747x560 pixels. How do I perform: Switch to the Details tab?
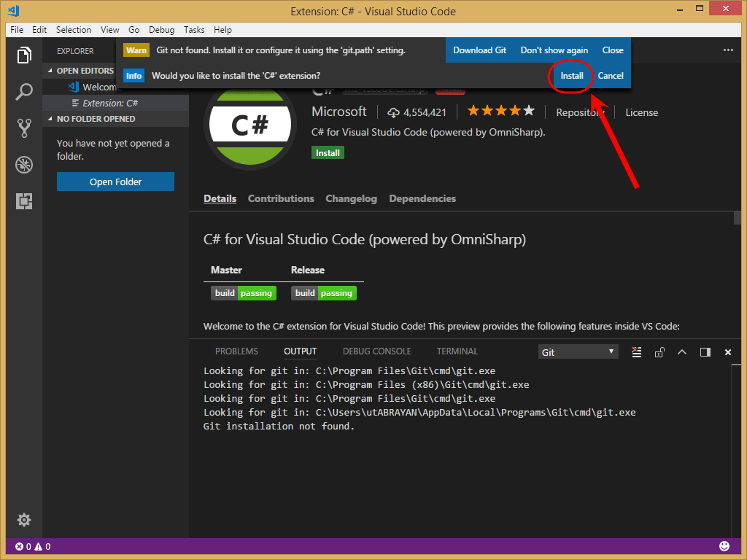tap(220, 198)
